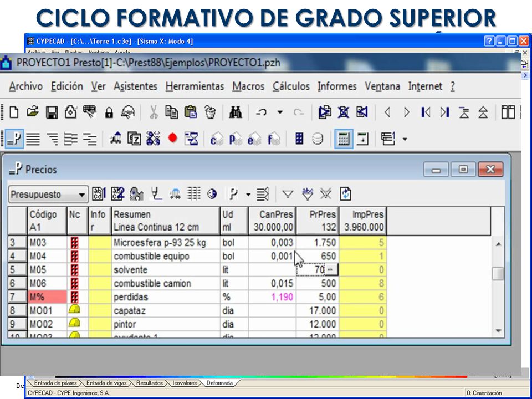The image size is (532, 399).
Task: Expand the arrow at end of second toolbar
Action: coord(405,139)
